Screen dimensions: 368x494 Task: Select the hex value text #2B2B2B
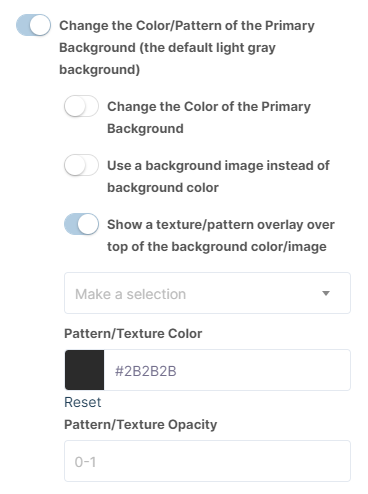[146, 371]
